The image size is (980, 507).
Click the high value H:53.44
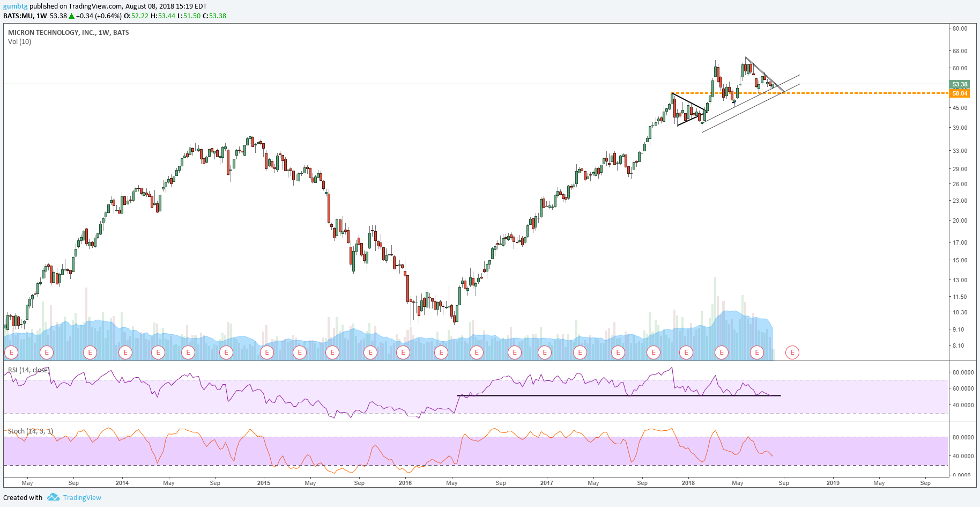163,16
